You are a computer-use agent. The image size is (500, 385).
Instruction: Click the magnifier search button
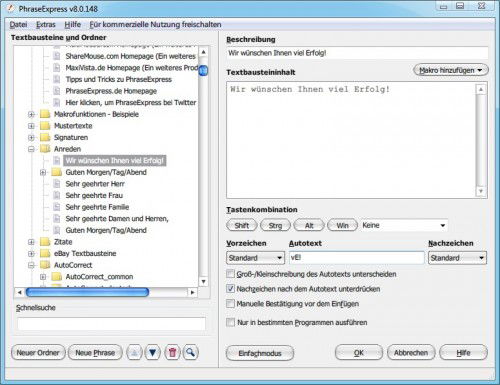click(x=191, y=352)
